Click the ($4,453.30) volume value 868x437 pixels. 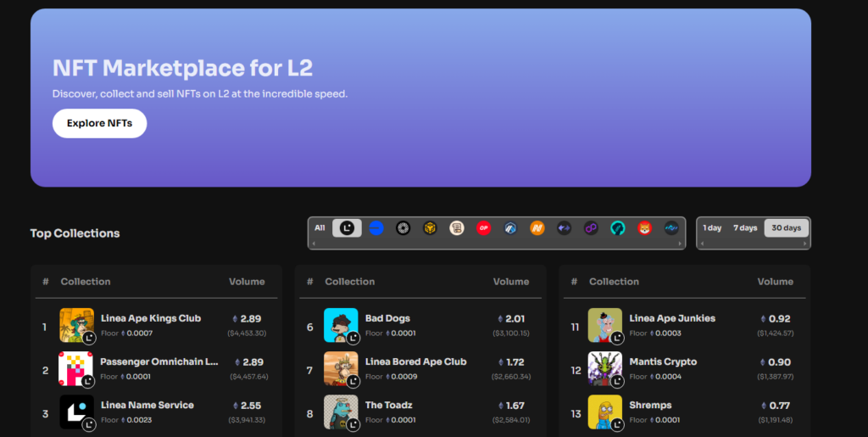pyautogui.click(x=247, y=333)
